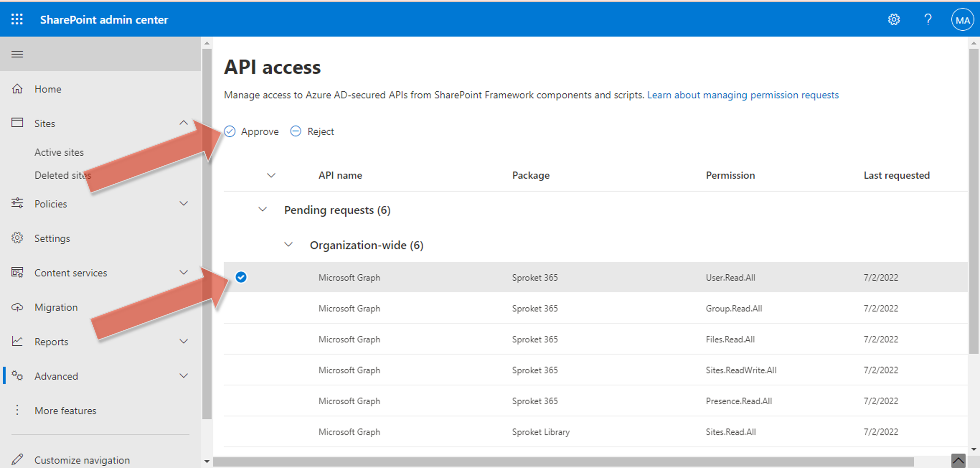Screen dimensions: 980x468
Task: Click SharePoint admin center title
Action: point(104,20)
